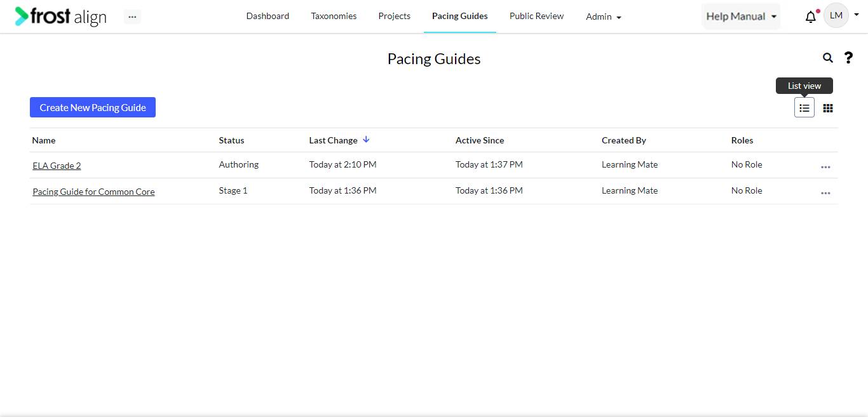This screenshot has height=417, width=868.
Task: Open Pacing Guide for Common Core link
Action: coord(93,192)
